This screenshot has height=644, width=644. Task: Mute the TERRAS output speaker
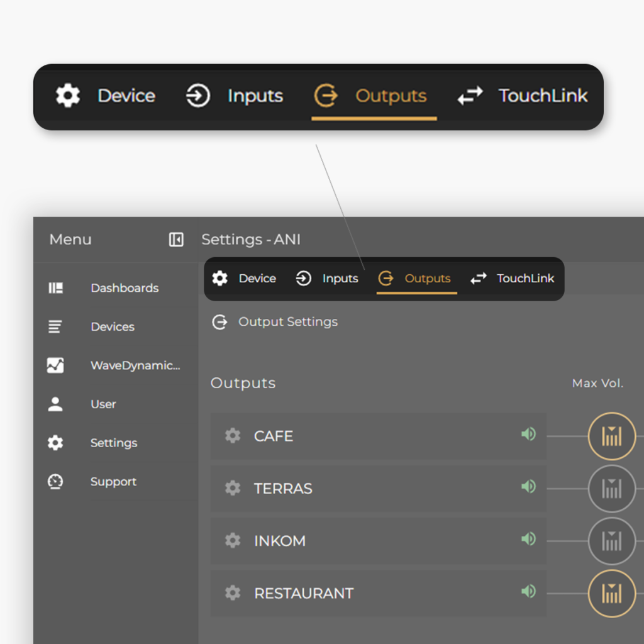point(528,487)
